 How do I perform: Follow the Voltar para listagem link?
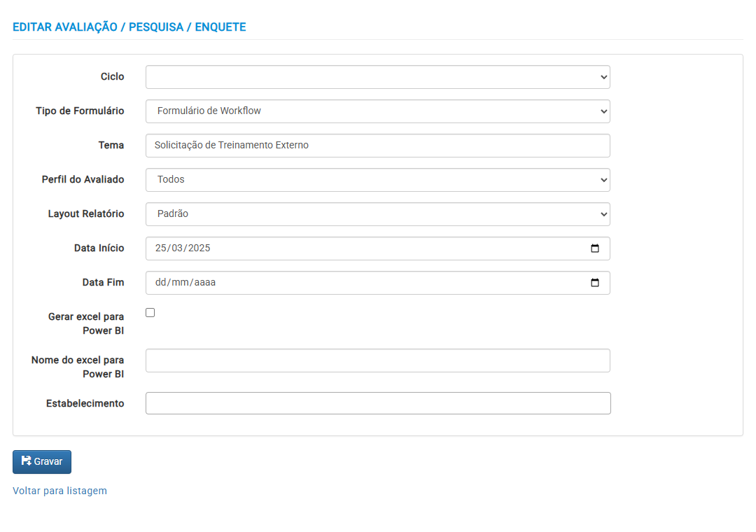tap(59, 491)
